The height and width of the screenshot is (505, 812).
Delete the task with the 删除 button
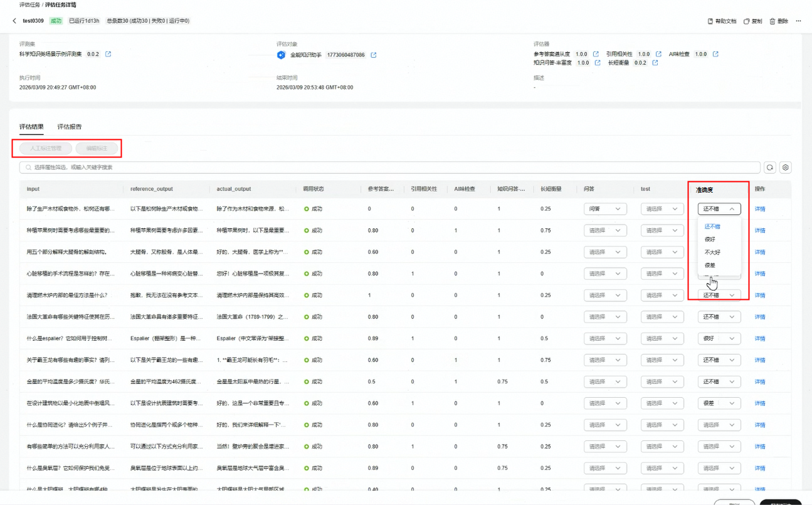(x=779, y=21)
